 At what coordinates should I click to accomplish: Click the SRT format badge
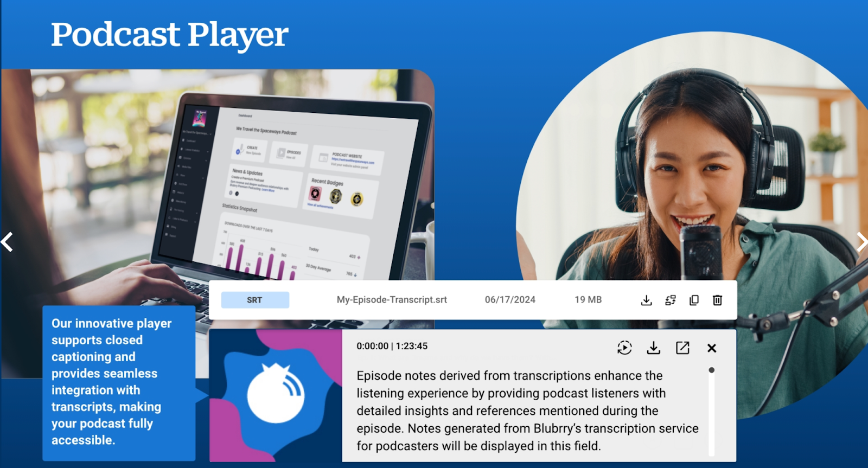255,300
